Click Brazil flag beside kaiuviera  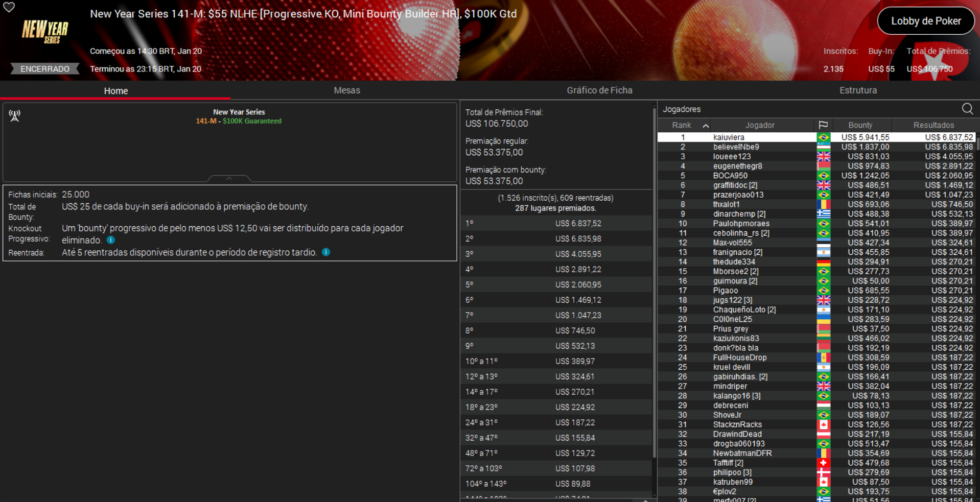[823, 137]
